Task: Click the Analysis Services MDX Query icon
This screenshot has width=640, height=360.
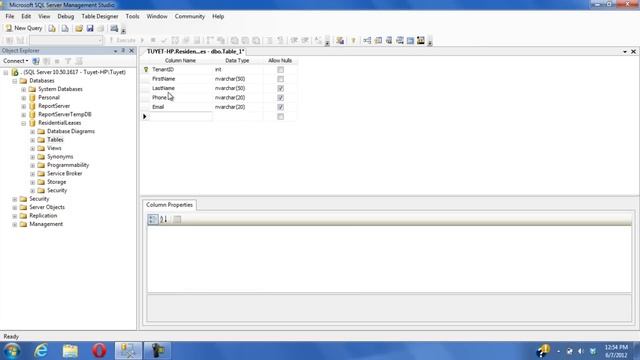Action: 65,28
